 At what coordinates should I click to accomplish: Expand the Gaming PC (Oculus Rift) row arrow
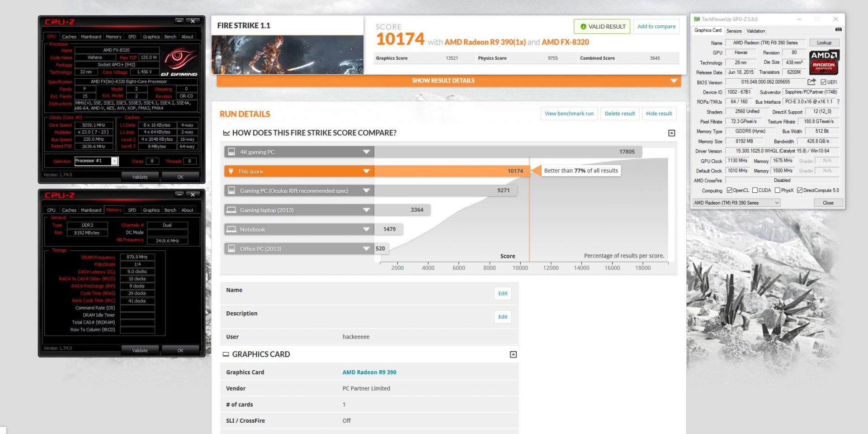366,191
